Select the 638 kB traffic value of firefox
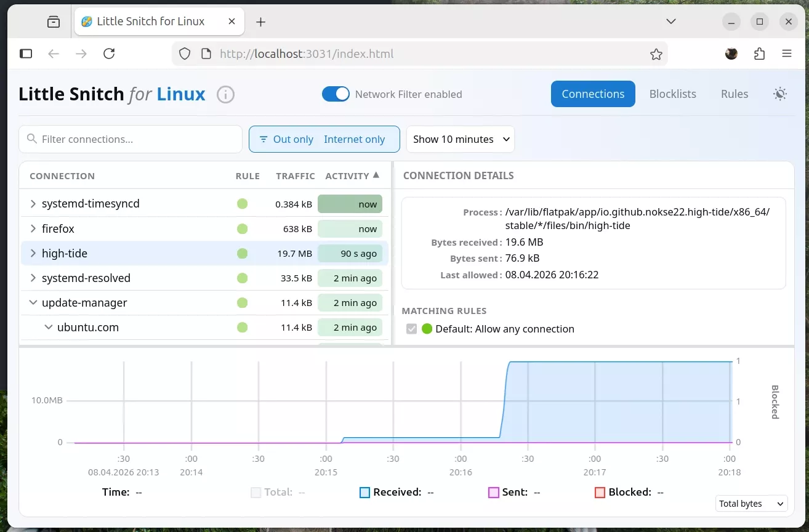Image resolution: width=809 pixels, height=532 pixels. pyautogui.click(x=297, y=229)
